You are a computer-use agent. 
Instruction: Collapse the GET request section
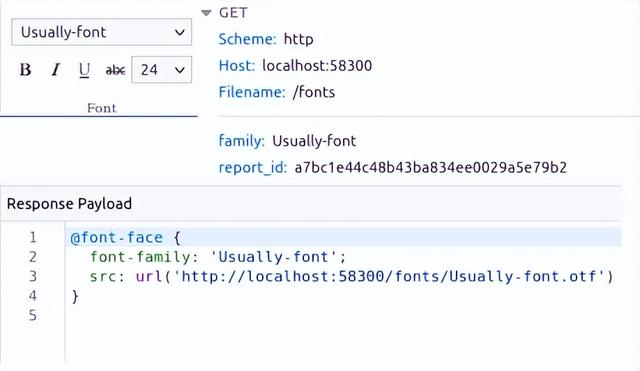point(207,13)
